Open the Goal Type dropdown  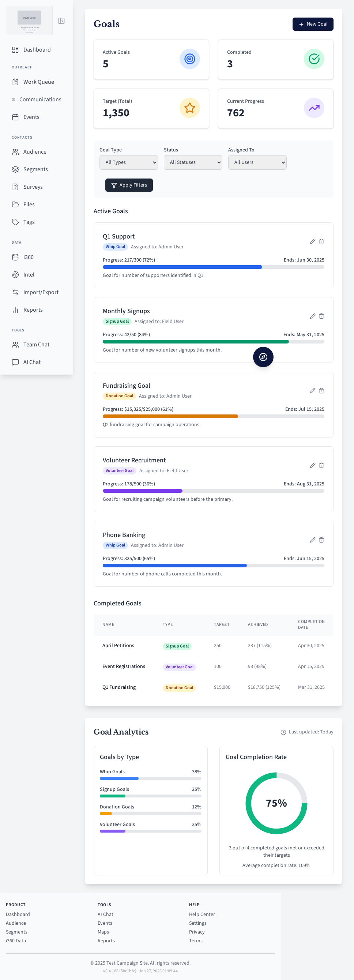[x=128, y=162]
